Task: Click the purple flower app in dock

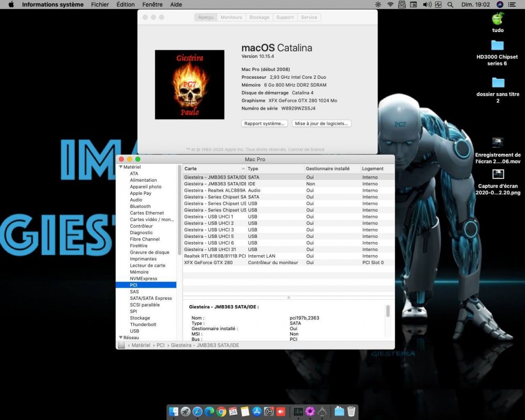Action: [310, 411]
